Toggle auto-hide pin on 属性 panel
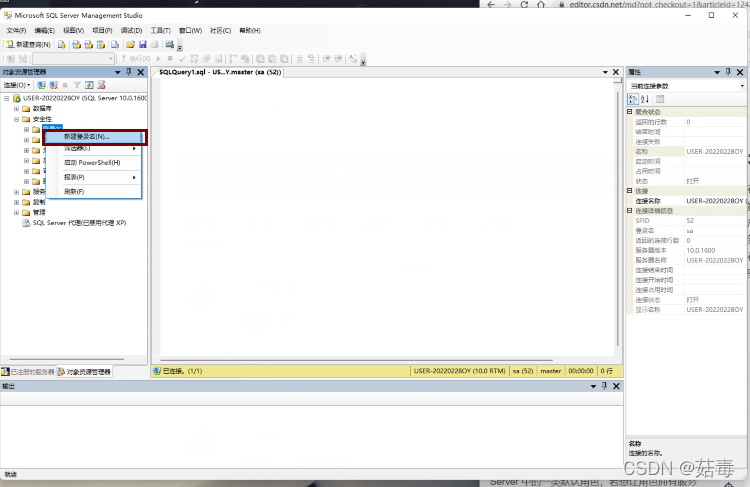The height and width of the screenshot is (487, 750). pyautogui.click(x=728, y=72)
